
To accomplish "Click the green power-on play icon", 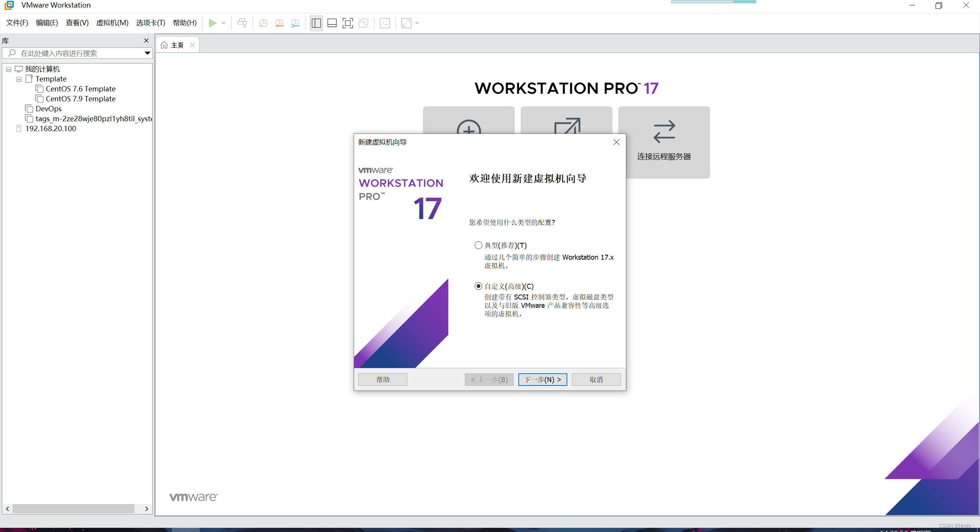I will 212,23.
